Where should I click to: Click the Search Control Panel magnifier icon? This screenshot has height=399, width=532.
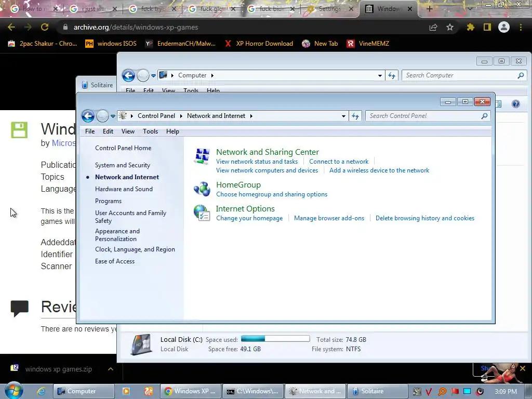tap(485, 116)
